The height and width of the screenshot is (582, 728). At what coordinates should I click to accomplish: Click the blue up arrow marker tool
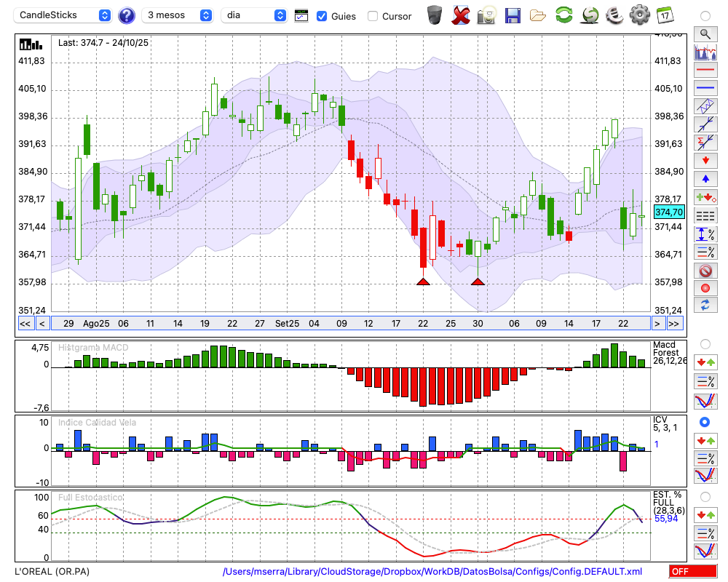(x=705, y=179)
